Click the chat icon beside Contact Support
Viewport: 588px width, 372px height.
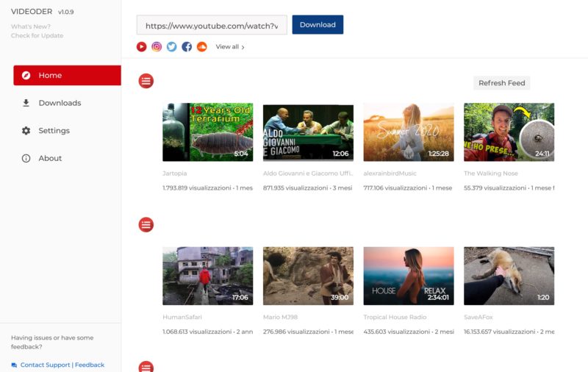[x=14, y=365]
